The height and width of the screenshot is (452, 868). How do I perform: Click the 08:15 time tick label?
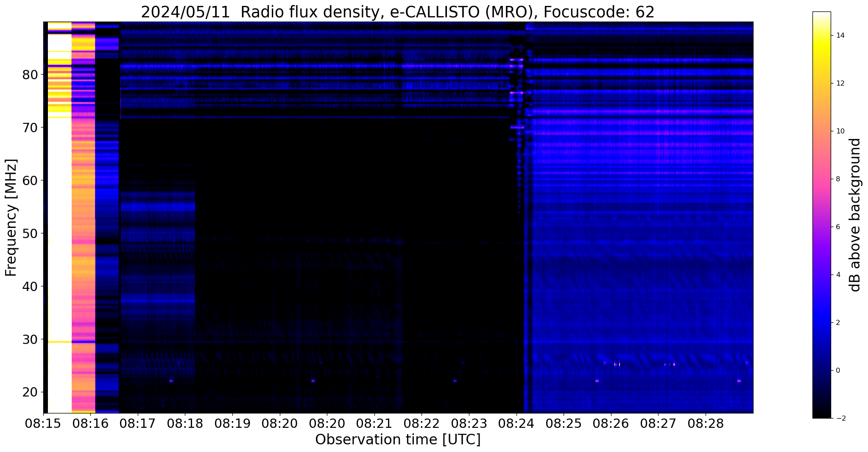[43, 423]
